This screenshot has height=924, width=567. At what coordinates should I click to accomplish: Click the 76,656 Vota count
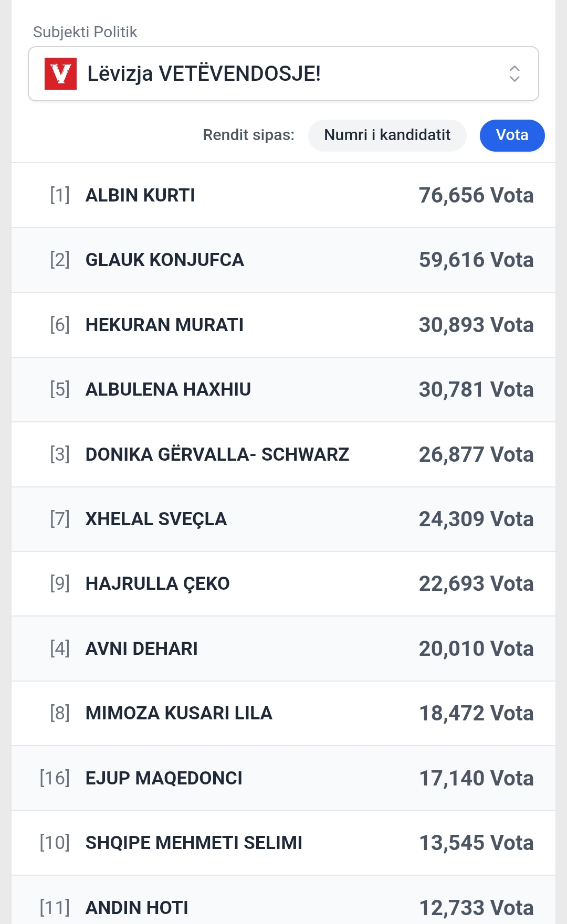coord(476,195)
